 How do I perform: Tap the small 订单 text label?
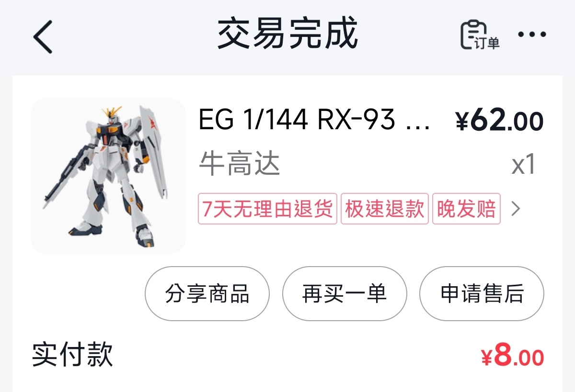point(488,43)
